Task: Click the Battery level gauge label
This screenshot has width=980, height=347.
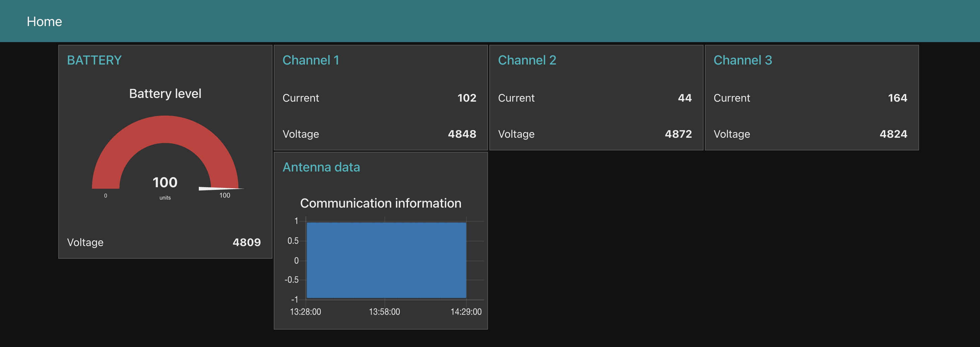Action: click(165, 94)
